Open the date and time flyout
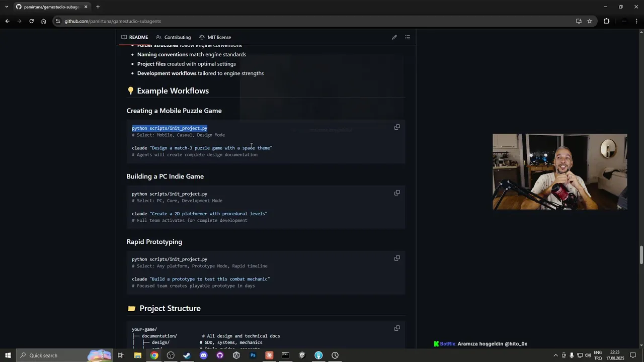Screen dimensions: 644x362 coord(615,355)
